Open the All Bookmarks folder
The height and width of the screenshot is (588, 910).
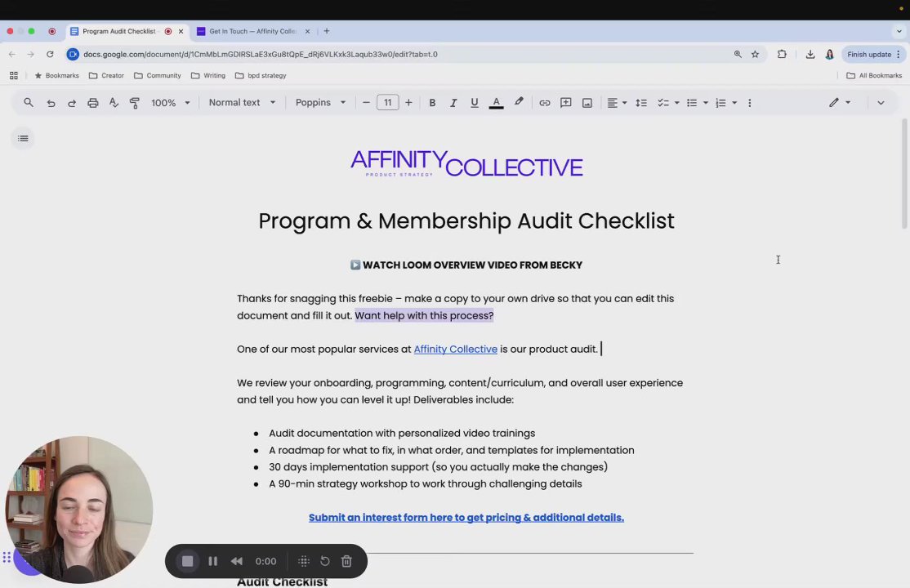pos(874,75)
